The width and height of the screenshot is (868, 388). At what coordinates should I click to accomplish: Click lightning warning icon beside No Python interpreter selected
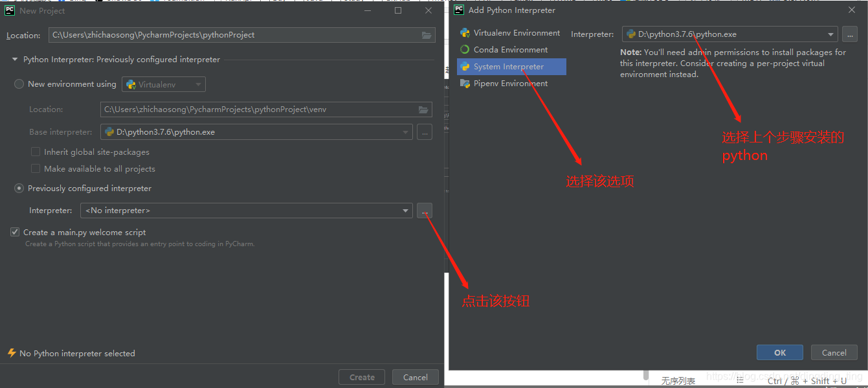[x=11, y=353]
